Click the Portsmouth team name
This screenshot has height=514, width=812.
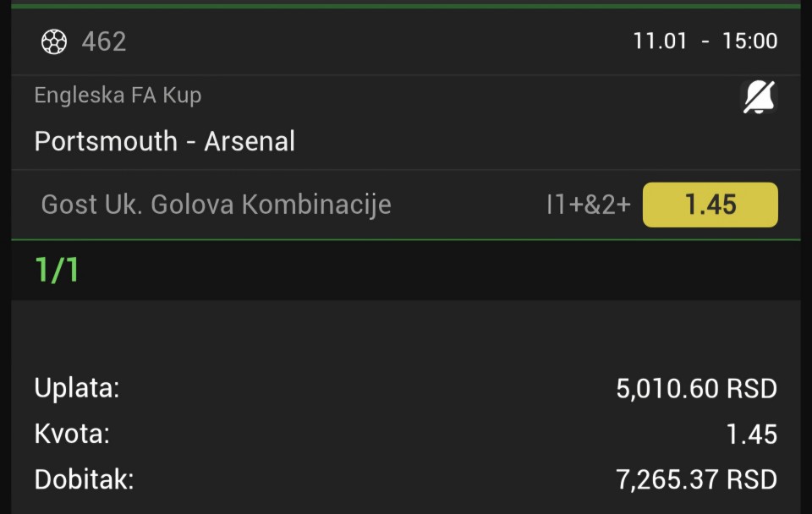[106, 140]
